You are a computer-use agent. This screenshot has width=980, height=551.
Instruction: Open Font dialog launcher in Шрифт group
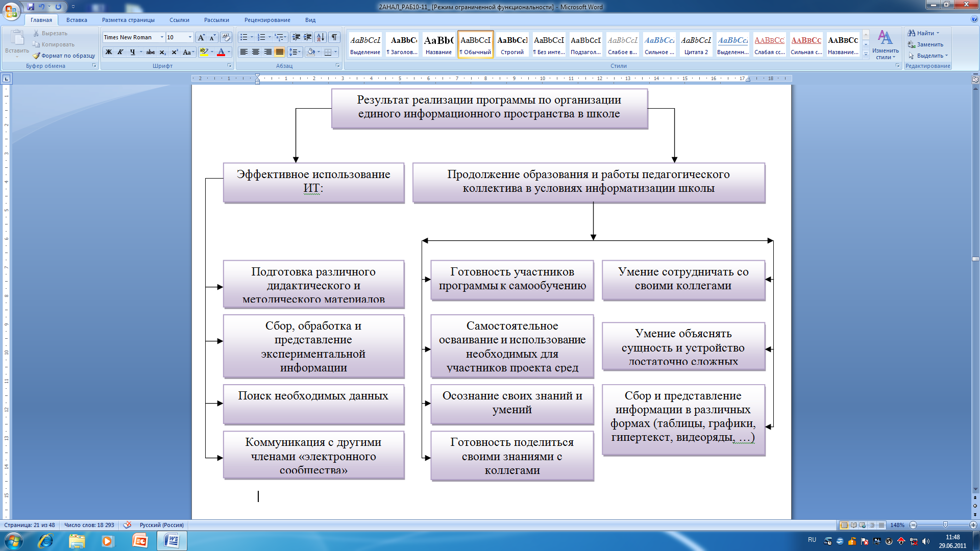click(x=230, y=65)
